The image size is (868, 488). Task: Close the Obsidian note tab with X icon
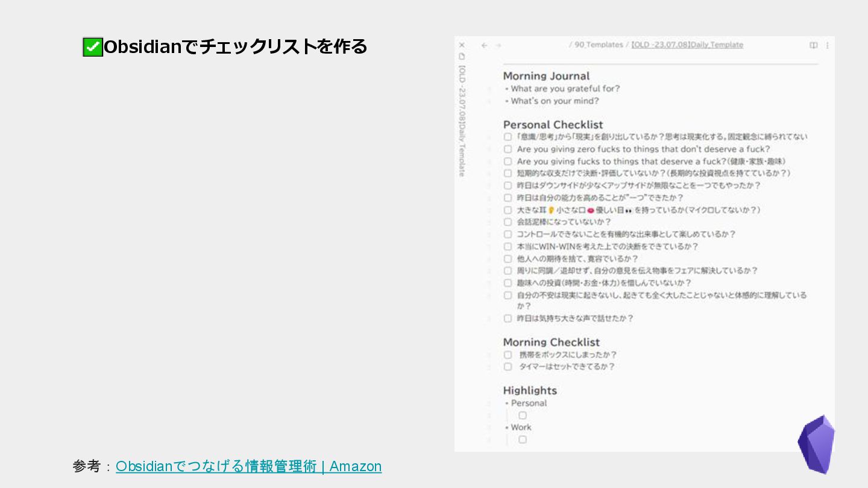[x=462, y=45]
